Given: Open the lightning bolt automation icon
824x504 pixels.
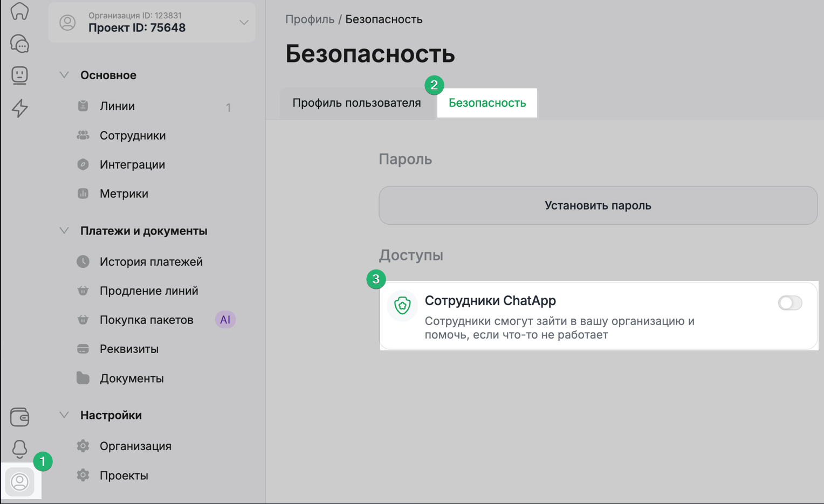Looking at the screenshot, I should [x=20, y=108].
